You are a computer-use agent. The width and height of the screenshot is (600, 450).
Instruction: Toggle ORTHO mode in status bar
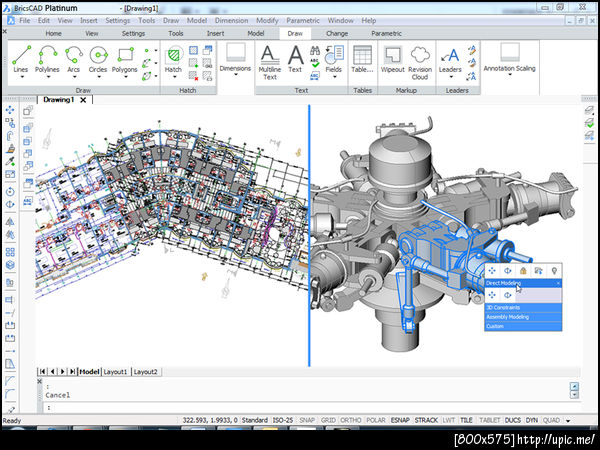click(350, 420)
